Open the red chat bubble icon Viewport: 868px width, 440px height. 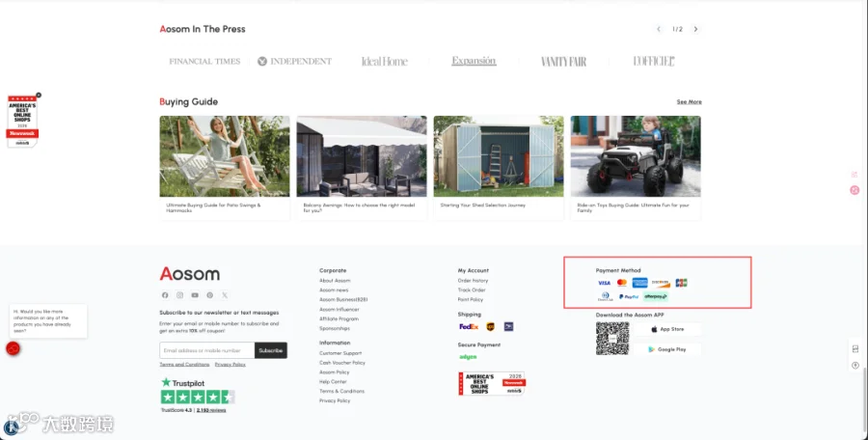click(x=13, y=348)
